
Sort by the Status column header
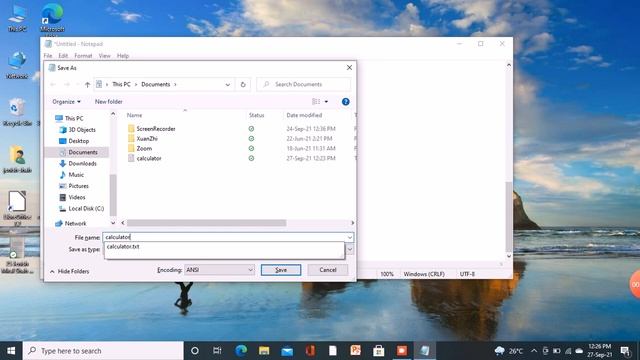click(x=256, y=116)
